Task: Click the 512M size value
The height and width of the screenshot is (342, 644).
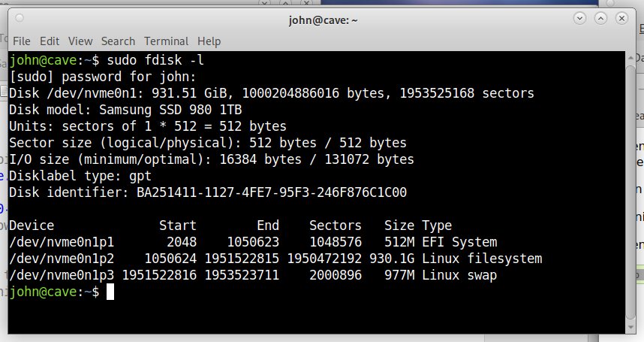Action: pyautogui.click(x=399, y=242)
